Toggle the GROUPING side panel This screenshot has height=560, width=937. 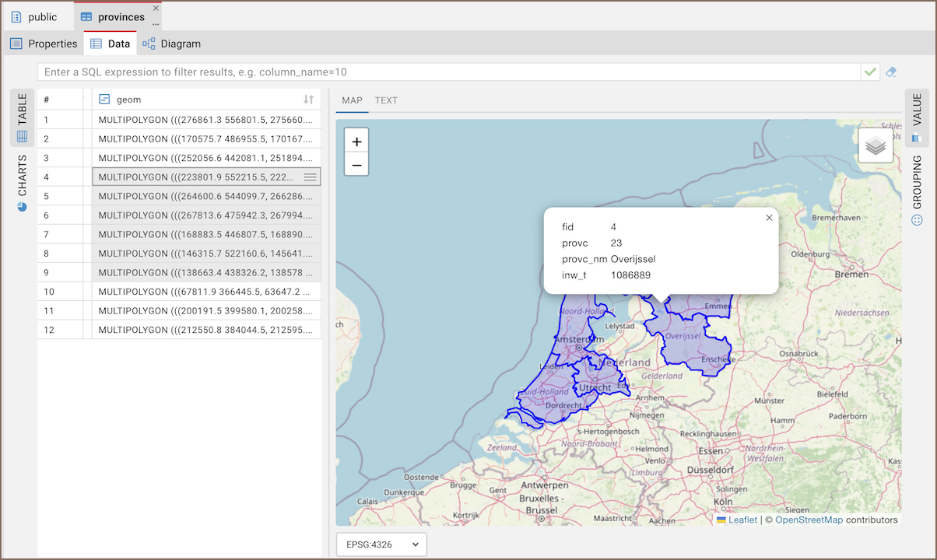click(916, 190)
